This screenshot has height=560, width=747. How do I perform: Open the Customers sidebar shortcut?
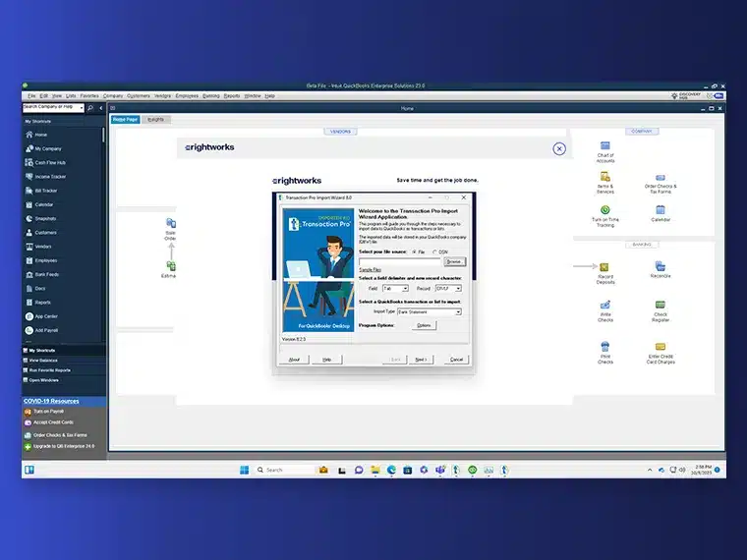41,233
